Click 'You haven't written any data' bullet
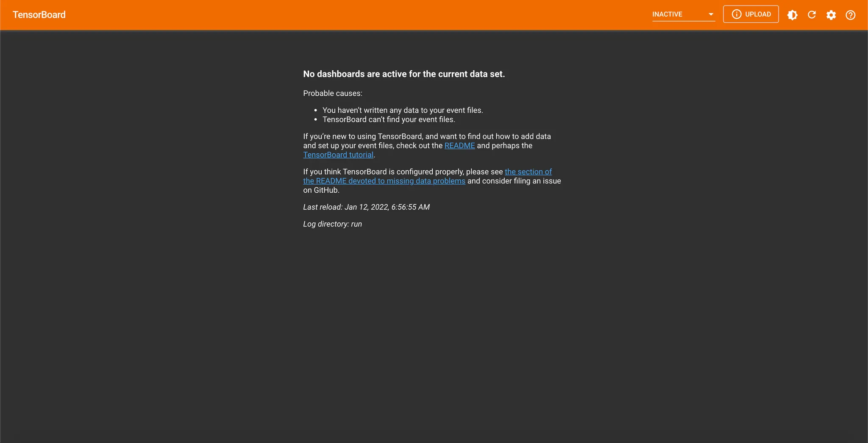This screenshot has width=868, height=443. tap(403, 110)
